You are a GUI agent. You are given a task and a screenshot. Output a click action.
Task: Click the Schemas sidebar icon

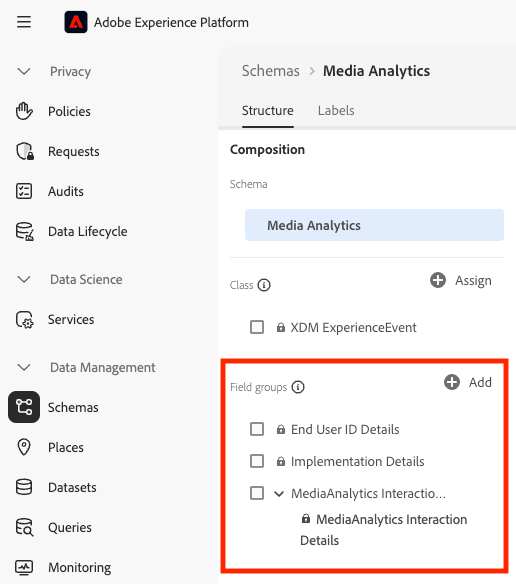(x=24, y=407)
